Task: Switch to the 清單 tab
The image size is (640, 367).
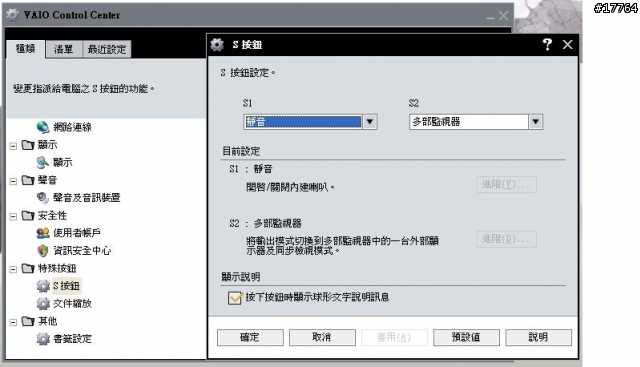Action: click(63, 49)
